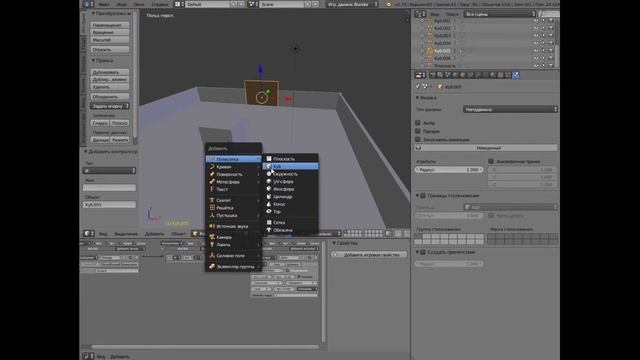Viewport: 640px width, 360px height.
Task: Click the Вращение button
Action: (110, 32)
